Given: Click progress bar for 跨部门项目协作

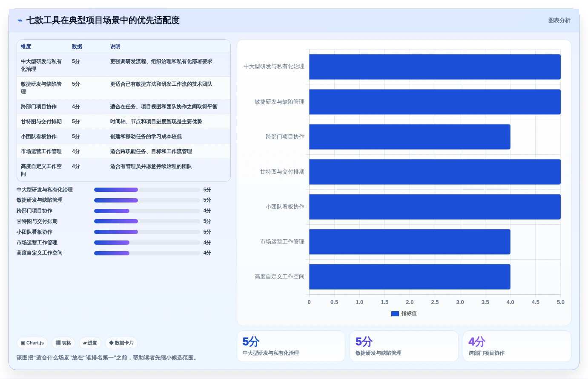Looking at the screenshot, I should coord(147,211).
